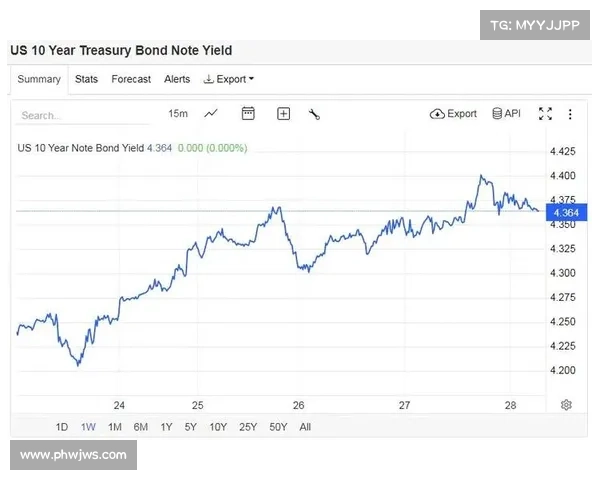
Task: Select the 1M time range
Action: point(115,427)
